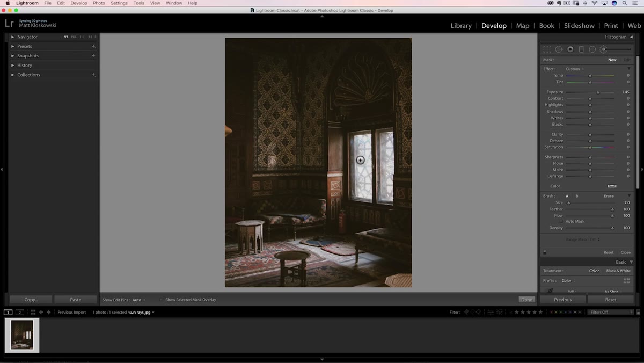Switch to brush A
Screen dimensions: 644x363
pyautogui.click(x=567, y=196)
